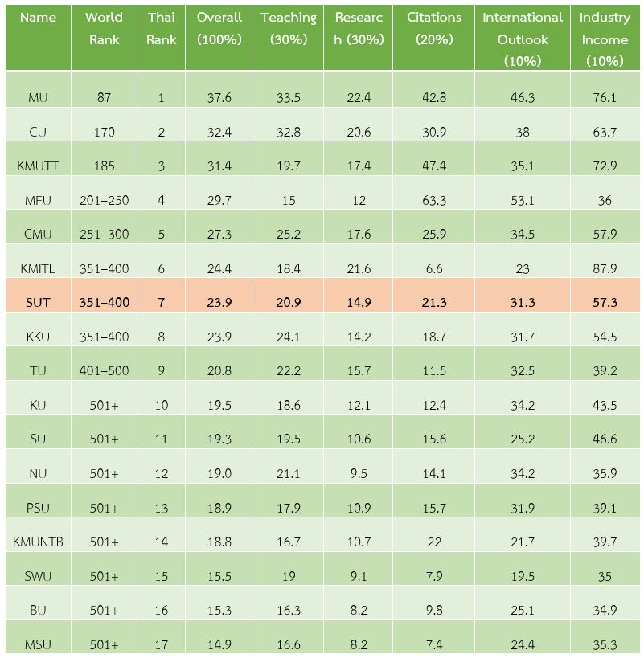This screenshot has width=644, height=658.
Task: Select KMITL industry income value 87.9
Action: click(605, 268)
